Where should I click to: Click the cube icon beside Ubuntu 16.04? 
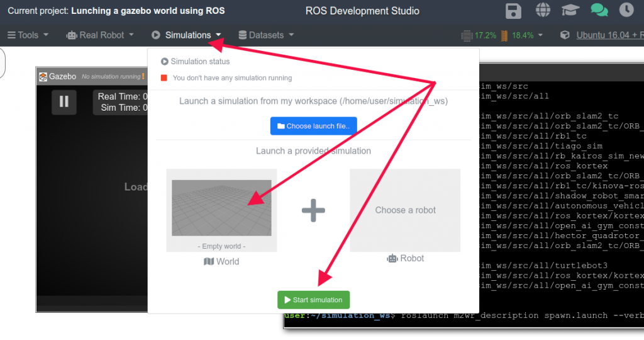click(565, 35)
